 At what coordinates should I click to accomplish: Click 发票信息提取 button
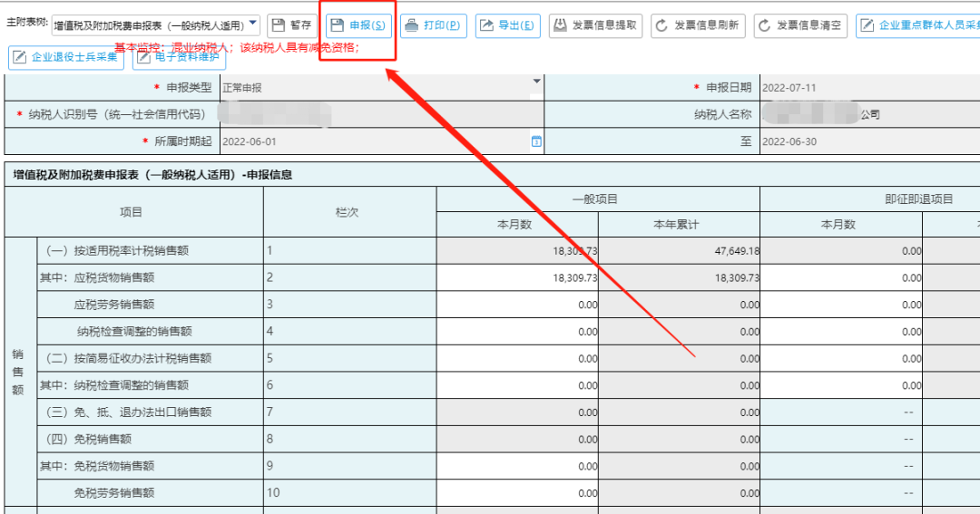click(x=595, y=25)
